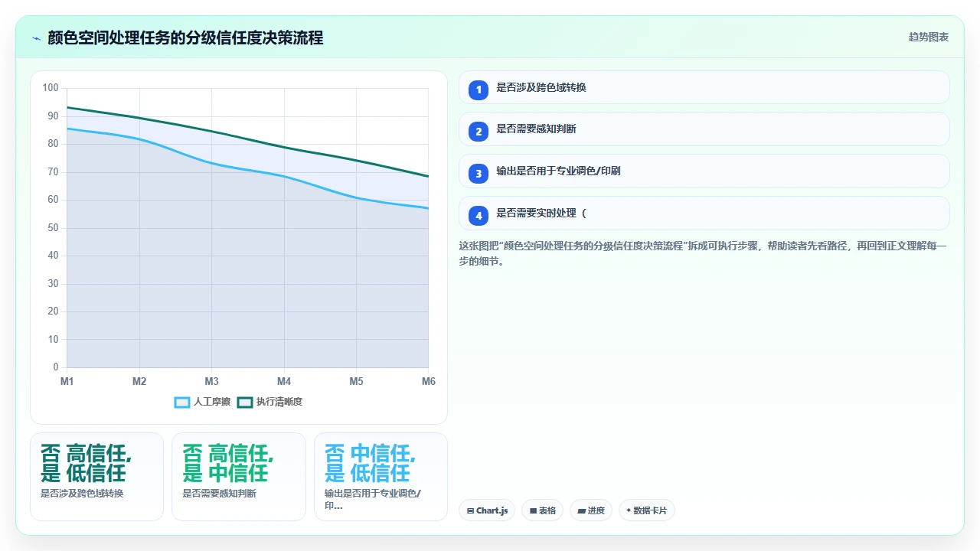Click the 是否需要感知判断 caption in the second card
Image resolution: width=980 pixels, height=551 pixels.
[x=220, y=494]
